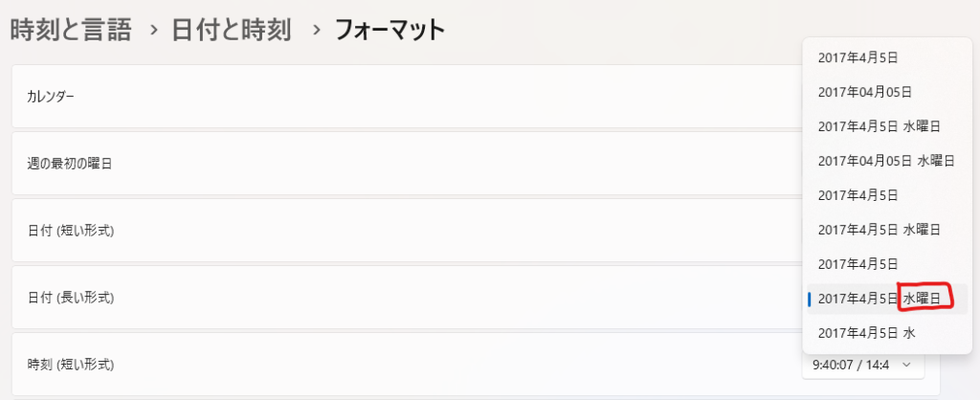Choose 2017年04月05日 水曜日 from the list
This screenshot has width=980, height=400.
point(886,161)
